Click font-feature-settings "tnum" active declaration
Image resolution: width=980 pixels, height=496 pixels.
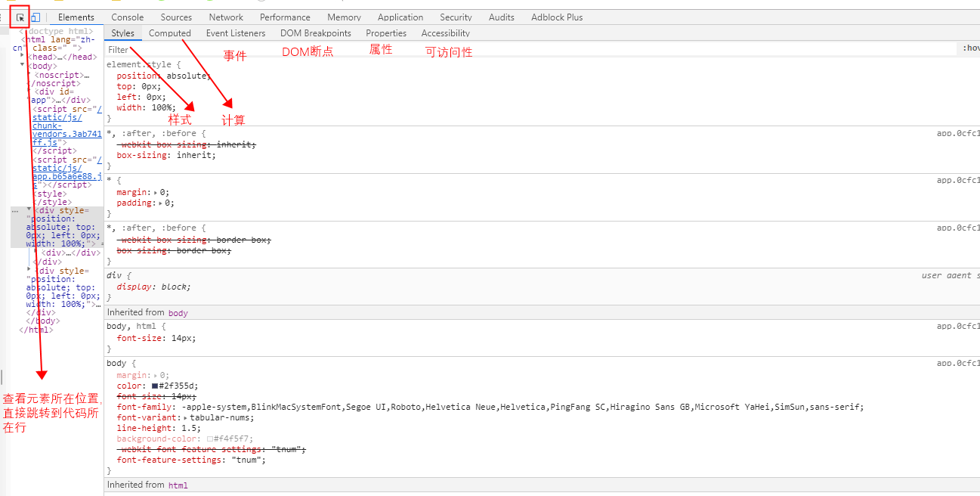coord(191,460)
